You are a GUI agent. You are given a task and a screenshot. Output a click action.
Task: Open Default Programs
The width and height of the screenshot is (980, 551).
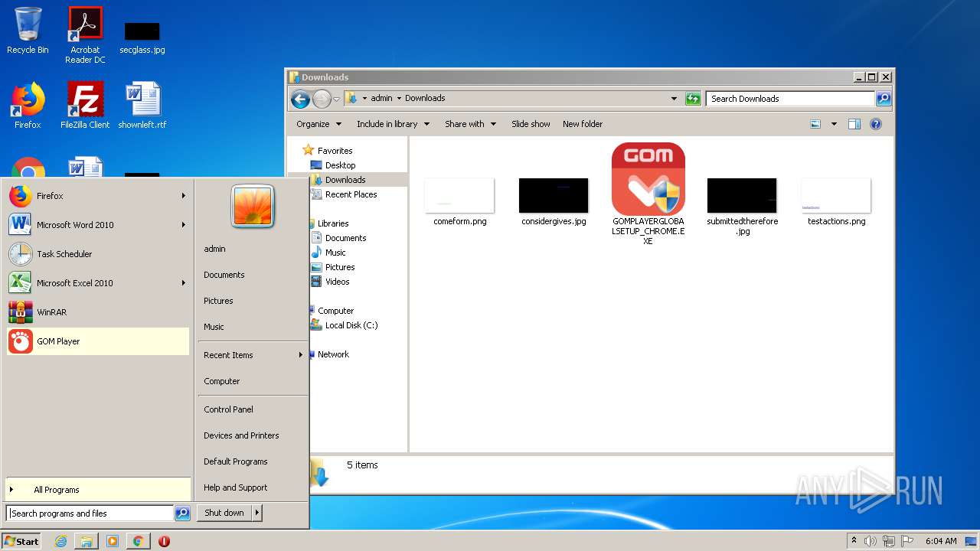[x=236, y=461]
